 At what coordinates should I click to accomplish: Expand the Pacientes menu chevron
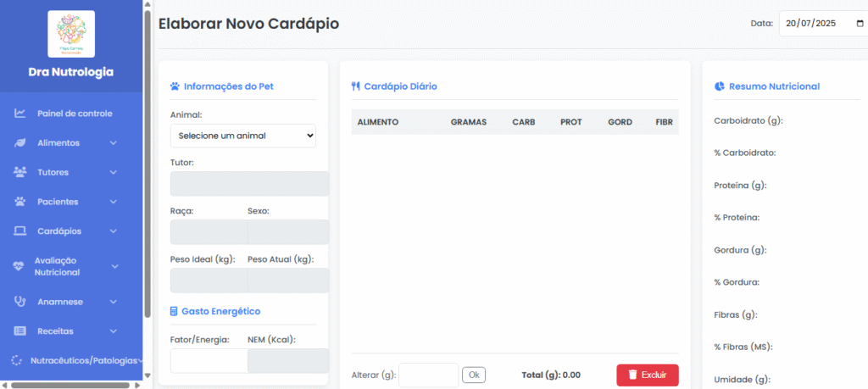coord(114,202)
